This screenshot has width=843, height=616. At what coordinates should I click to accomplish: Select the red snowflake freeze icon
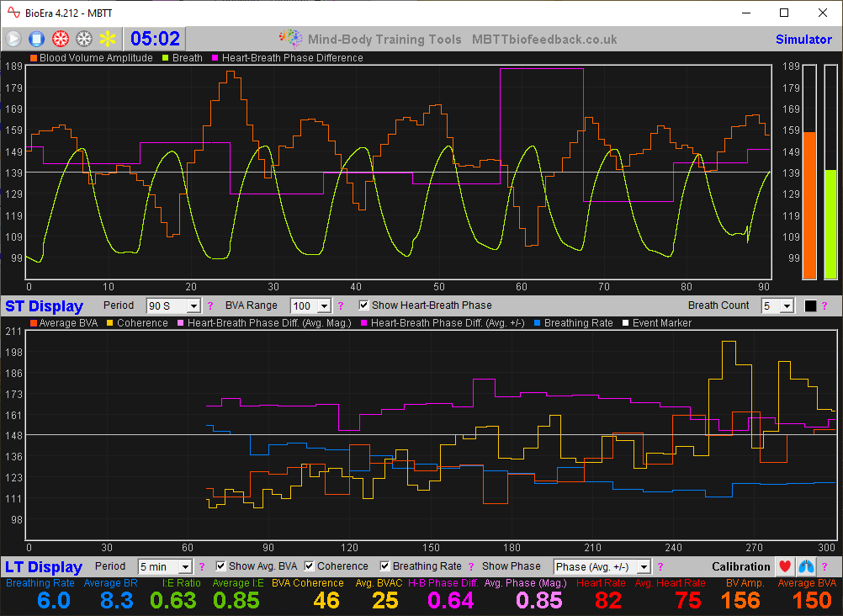pos(59,38)
